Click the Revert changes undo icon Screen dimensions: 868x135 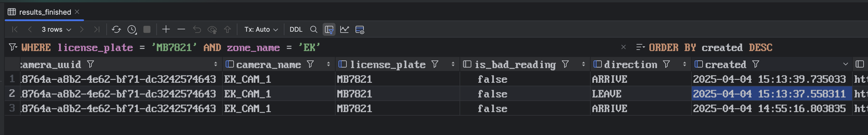click(x=197, y=30)
